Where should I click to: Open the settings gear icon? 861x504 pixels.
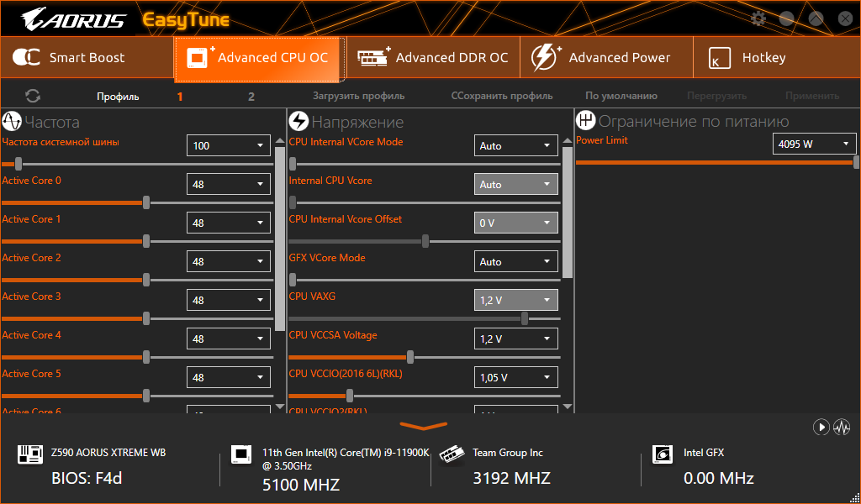click(758, 18)
